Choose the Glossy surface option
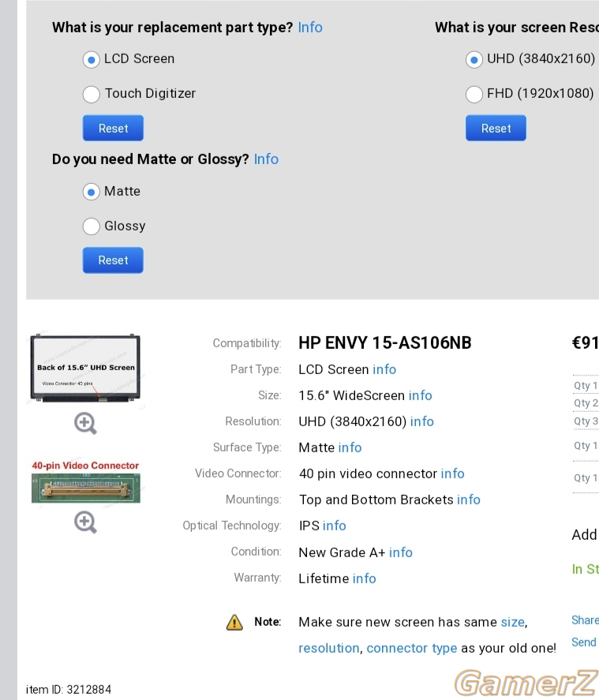The height and width of the screenshot is (700, 599). click(91, 226)
